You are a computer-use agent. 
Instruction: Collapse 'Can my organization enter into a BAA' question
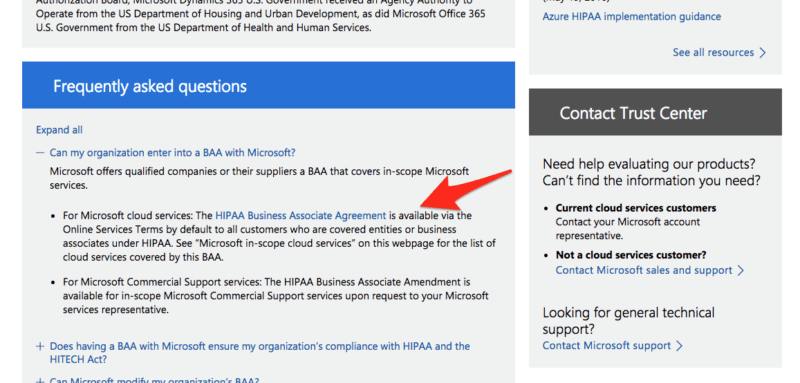click(172, 152)
